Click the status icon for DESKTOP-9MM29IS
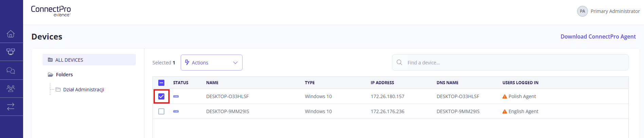 click(176, 111)
